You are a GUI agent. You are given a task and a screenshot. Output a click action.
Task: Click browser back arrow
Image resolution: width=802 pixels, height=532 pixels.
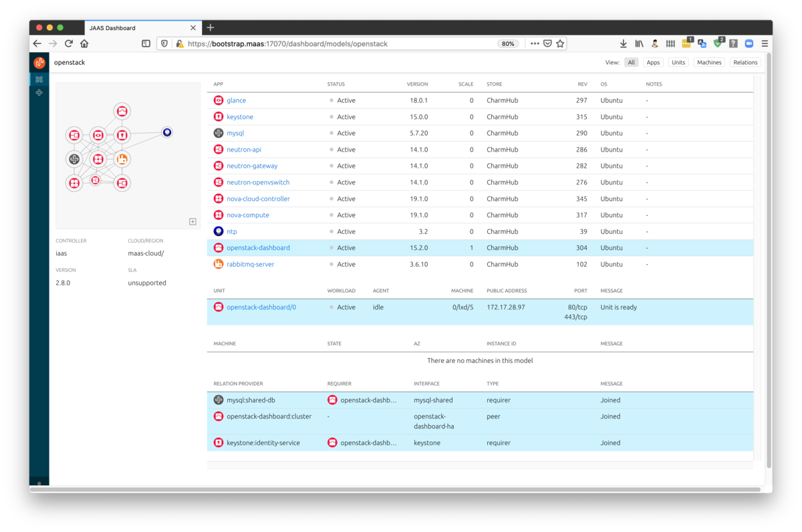pos(37,43)
